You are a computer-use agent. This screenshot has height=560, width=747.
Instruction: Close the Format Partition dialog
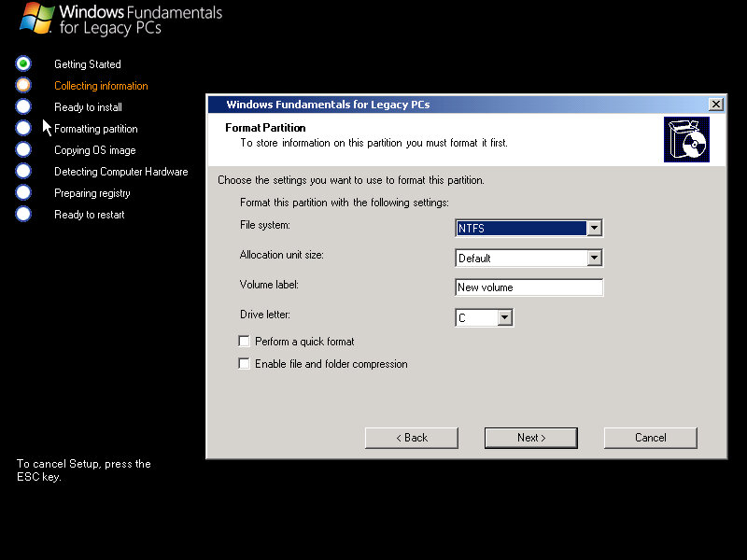coord(716,105)
